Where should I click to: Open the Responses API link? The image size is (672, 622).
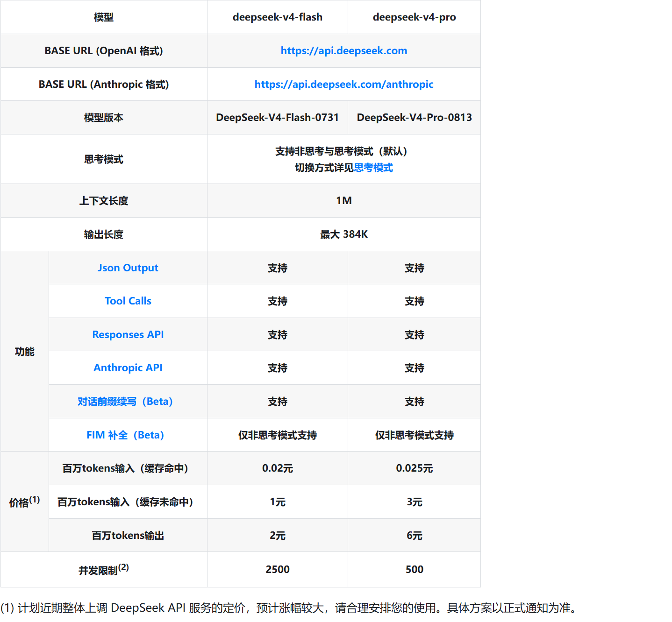pos(128,334)
